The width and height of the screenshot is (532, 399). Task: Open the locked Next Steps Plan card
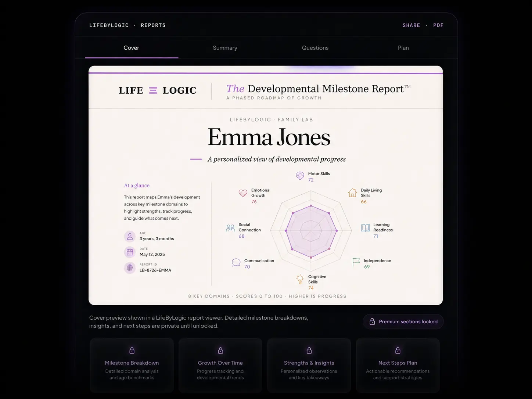pos(398,365)
